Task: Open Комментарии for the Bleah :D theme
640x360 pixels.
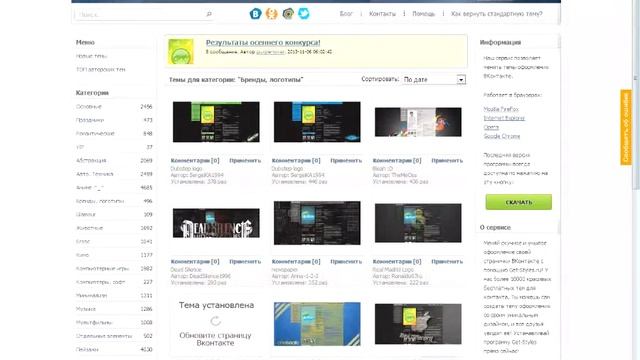Action: pos(397,160)
